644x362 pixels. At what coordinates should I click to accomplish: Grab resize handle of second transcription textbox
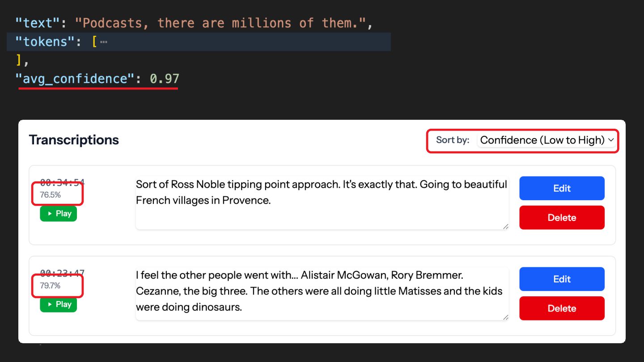(505, 317)
